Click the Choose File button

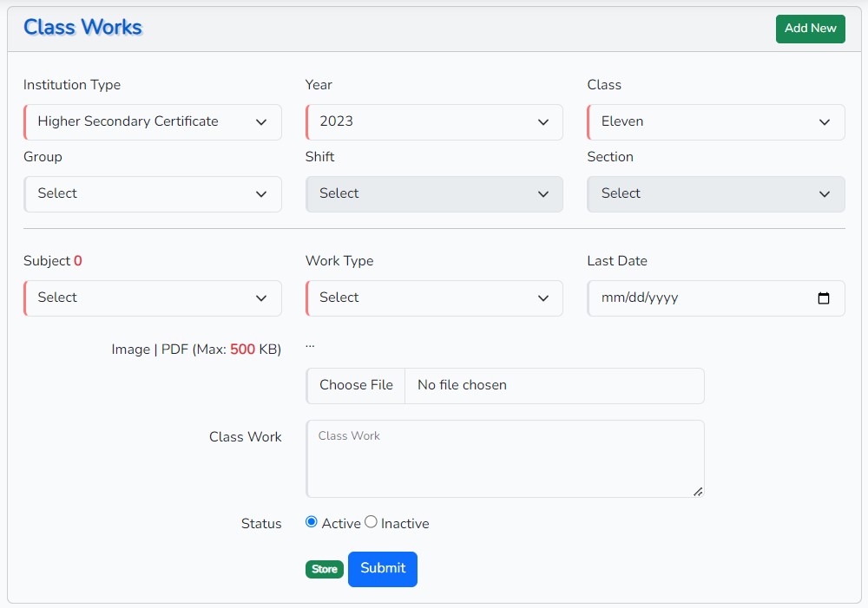pyautogui.click(x=356, y=386)
